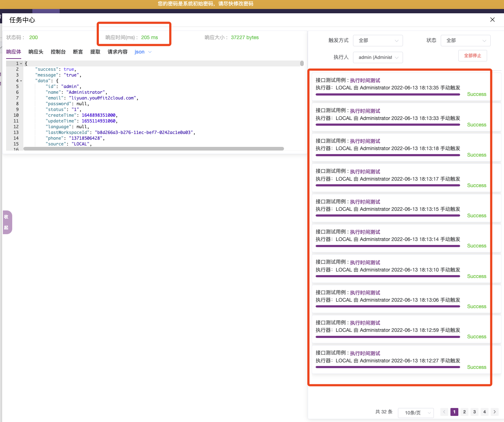
Task: Click the 收起 collapse handle on left edge
Action: [x=6, y=222]
